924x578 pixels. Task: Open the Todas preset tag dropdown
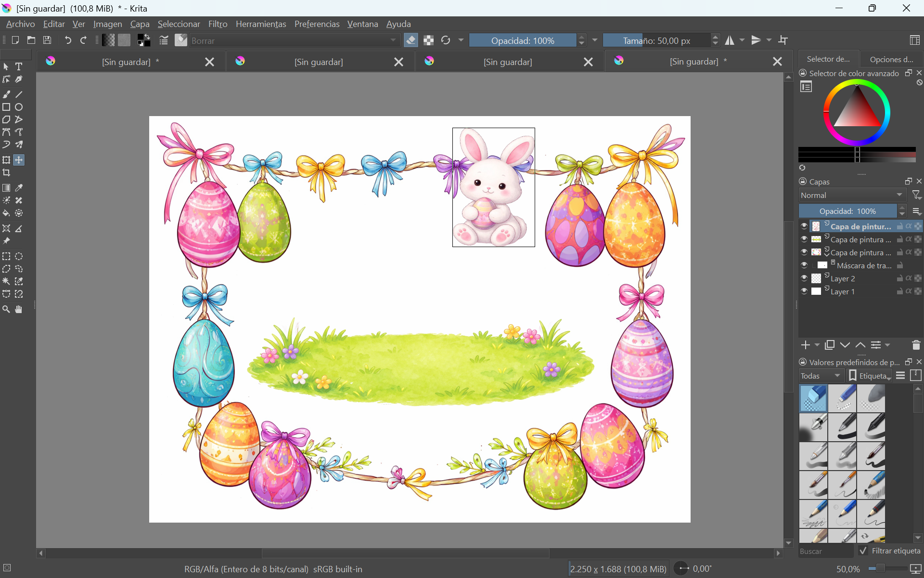pos(821,376)
